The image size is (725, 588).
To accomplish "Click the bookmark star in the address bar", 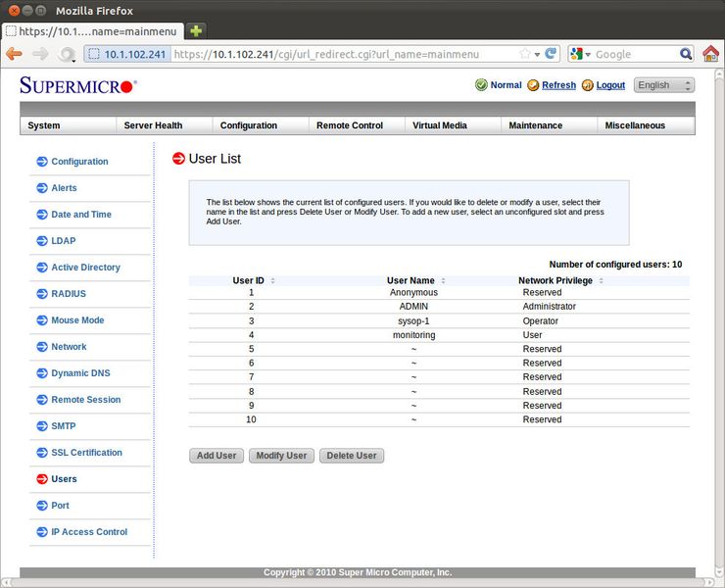I will point(525,54).
